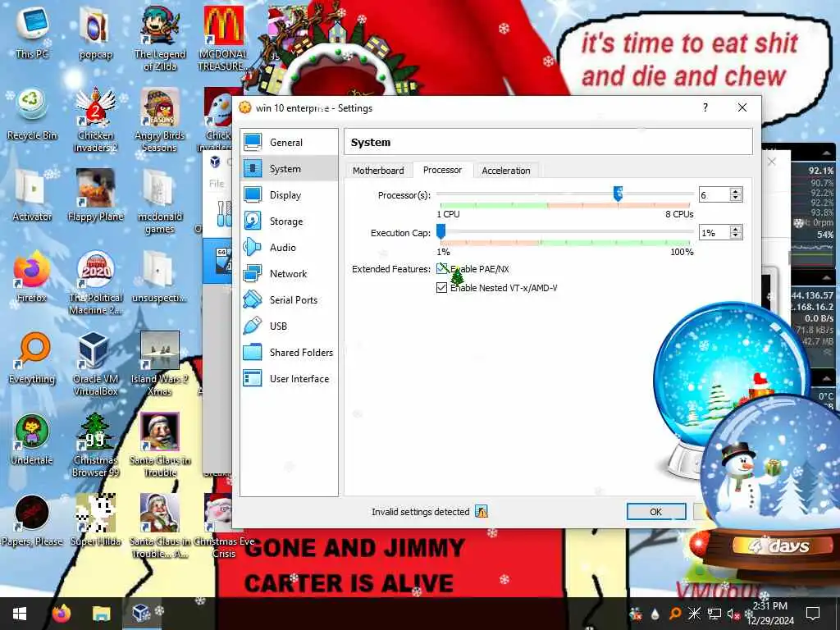Increase Execution Cap with up arrow
Image resolution: width=840 pixels, height=630 pixels.
(736, 229)
